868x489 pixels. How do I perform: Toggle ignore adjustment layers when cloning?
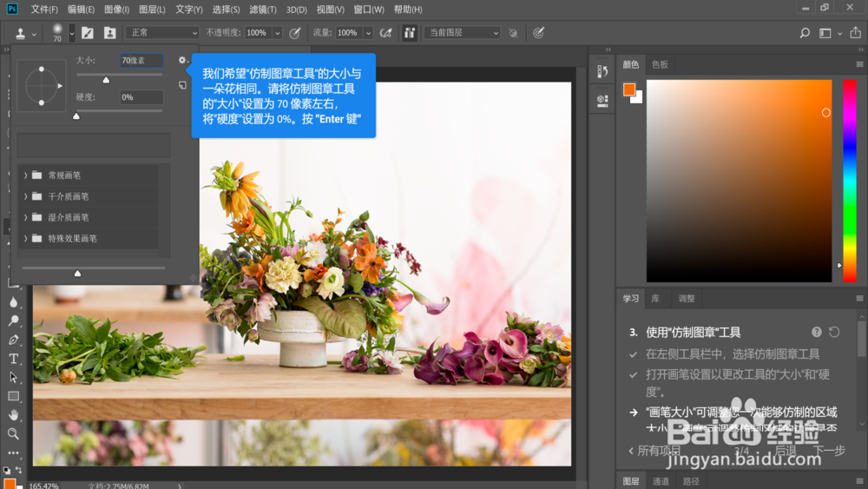tap(513, 33)
